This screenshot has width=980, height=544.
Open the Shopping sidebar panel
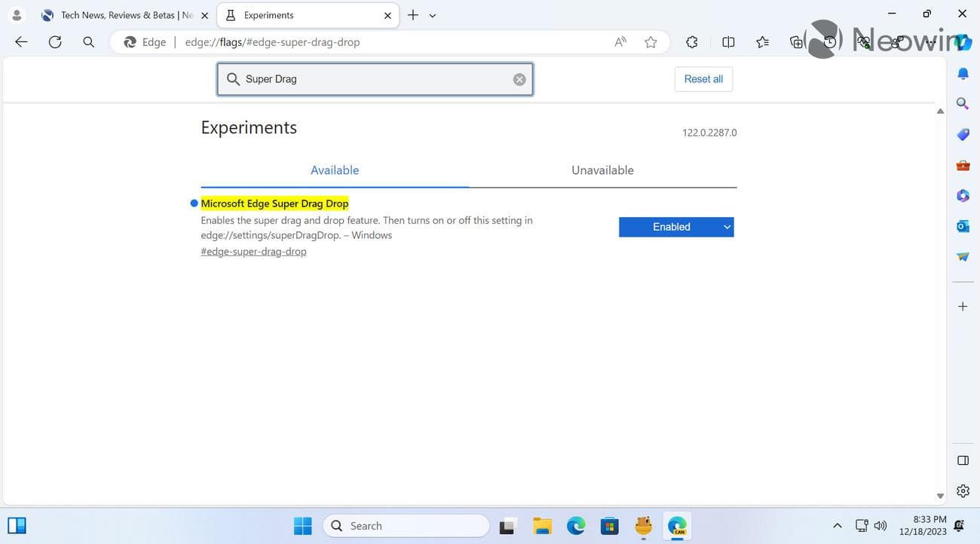(x=963, y=134)
